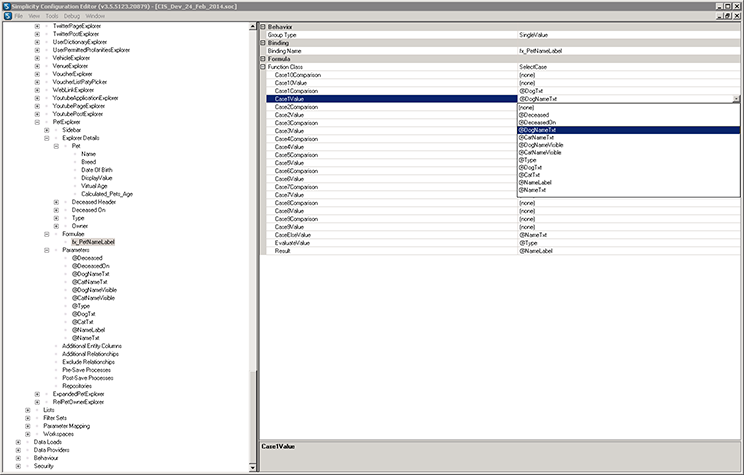Viewport: 744px width, 475px height.
Task: Expand the Security node
Action: click(x=18, y=466)
